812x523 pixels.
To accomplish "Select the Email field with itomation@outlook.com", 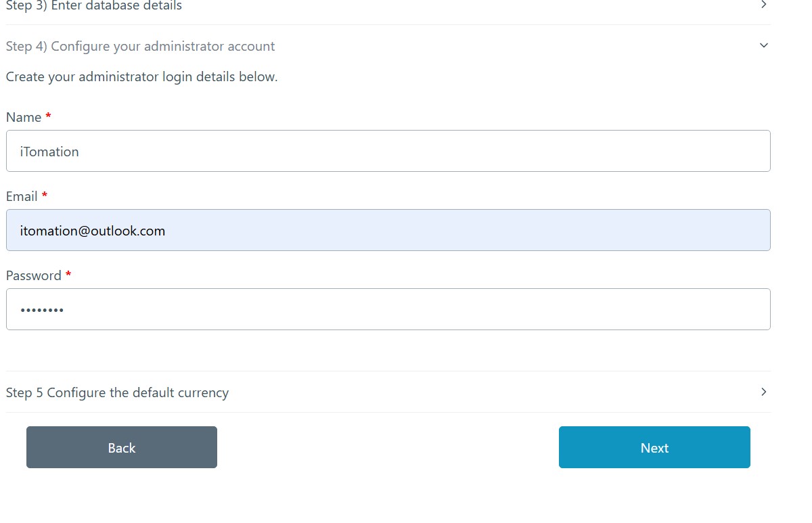I will coord(388,230).
